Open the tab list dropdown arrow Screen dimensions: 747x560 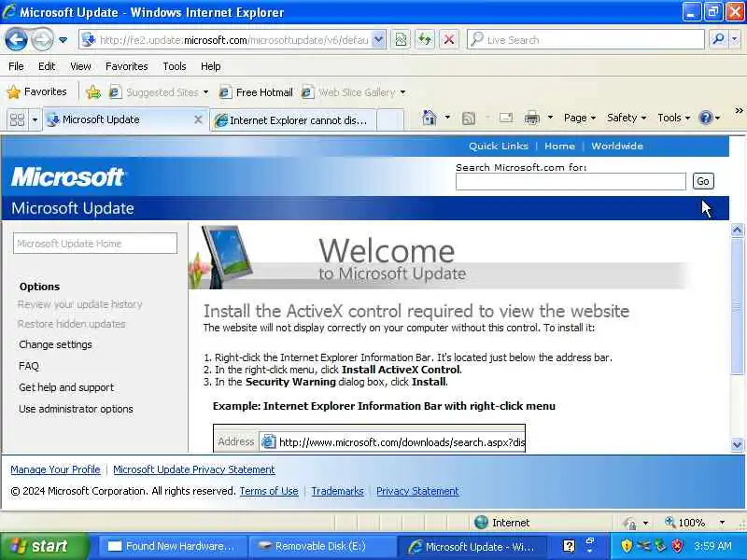[35, 119]
